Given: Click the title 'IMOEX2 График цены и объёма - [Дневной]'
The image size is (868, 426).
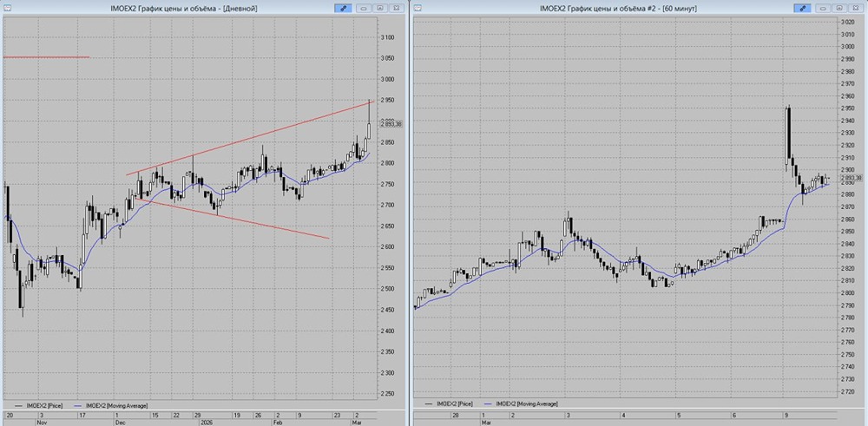Looking at the screenshot, I should [184, 9].
